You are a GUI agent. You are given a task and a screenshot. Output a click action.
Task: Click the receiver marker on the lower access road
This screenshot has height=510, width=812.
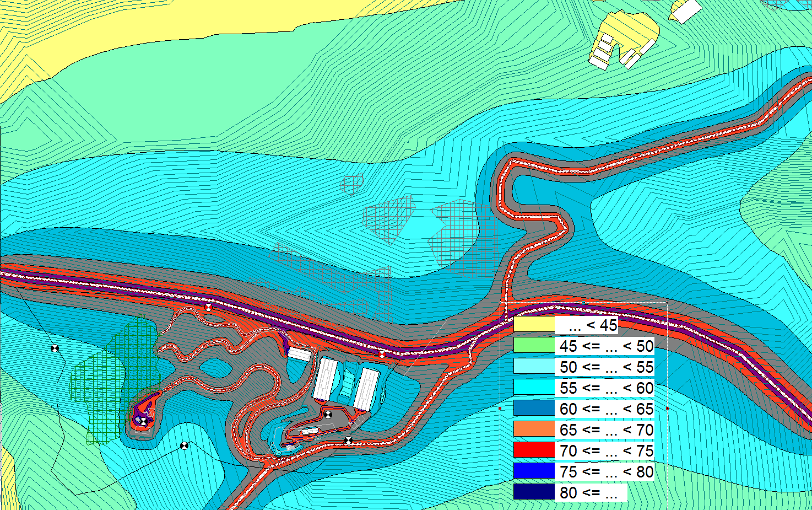click(x=348, y=440)
